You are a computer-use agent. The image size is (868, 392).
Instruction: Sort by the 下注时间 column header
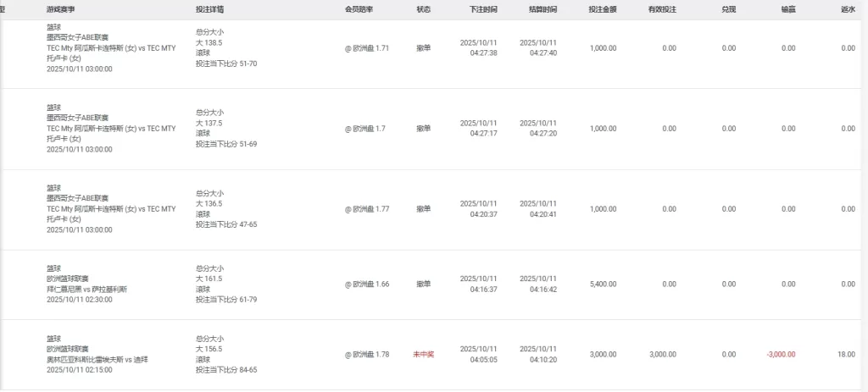[x=483, y=9]
